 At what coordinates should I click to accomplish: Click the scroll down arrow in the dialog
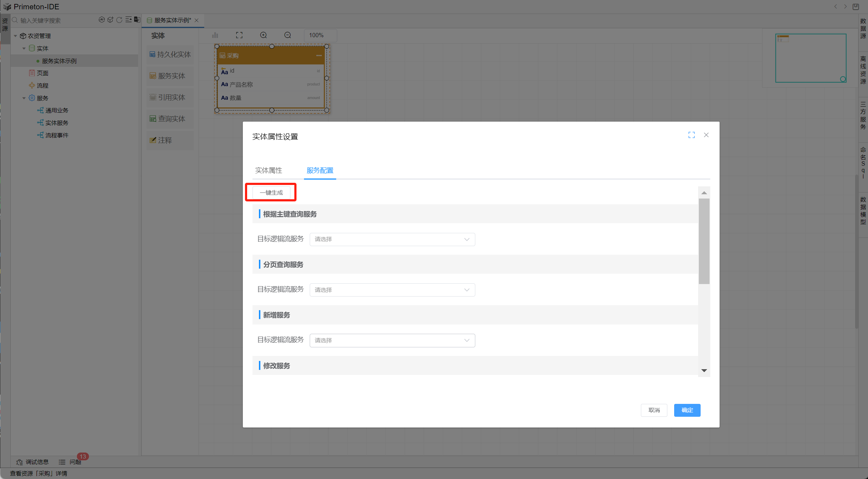click(704, 371)
